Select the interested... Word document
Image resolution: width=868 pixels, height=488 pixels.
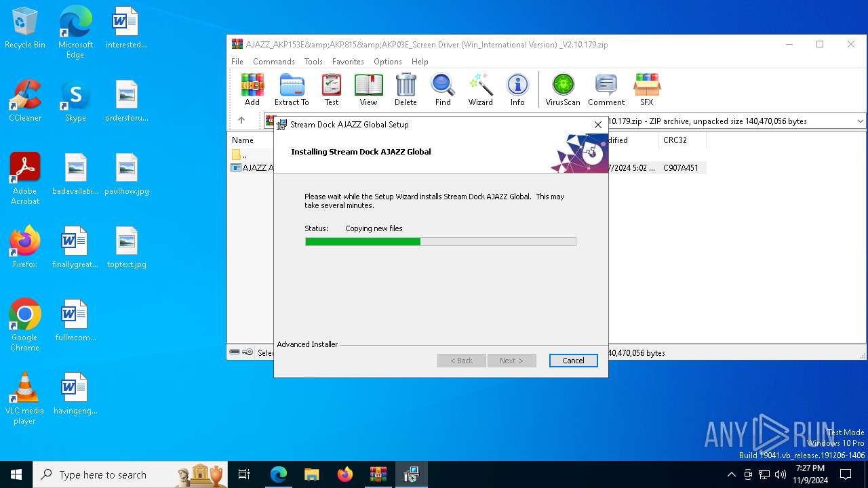coord(126,29)
